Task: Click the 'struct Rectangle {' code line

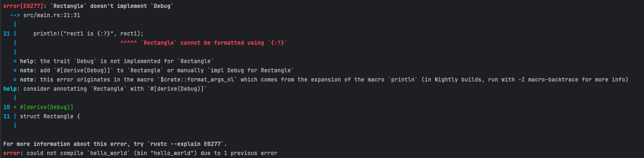Action: pos(50,116)
